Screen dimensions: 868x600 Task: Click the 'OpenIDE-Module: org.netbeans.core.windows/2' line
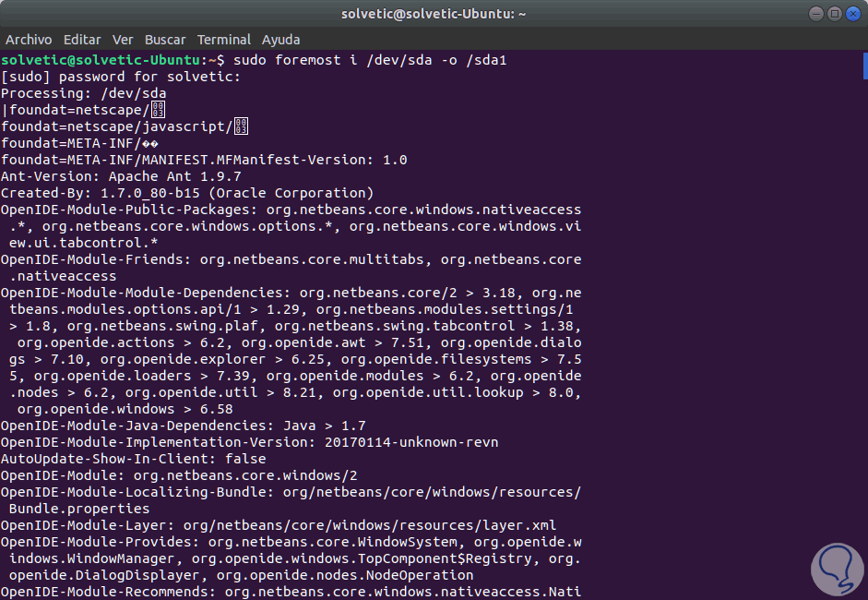pos(179,475)
